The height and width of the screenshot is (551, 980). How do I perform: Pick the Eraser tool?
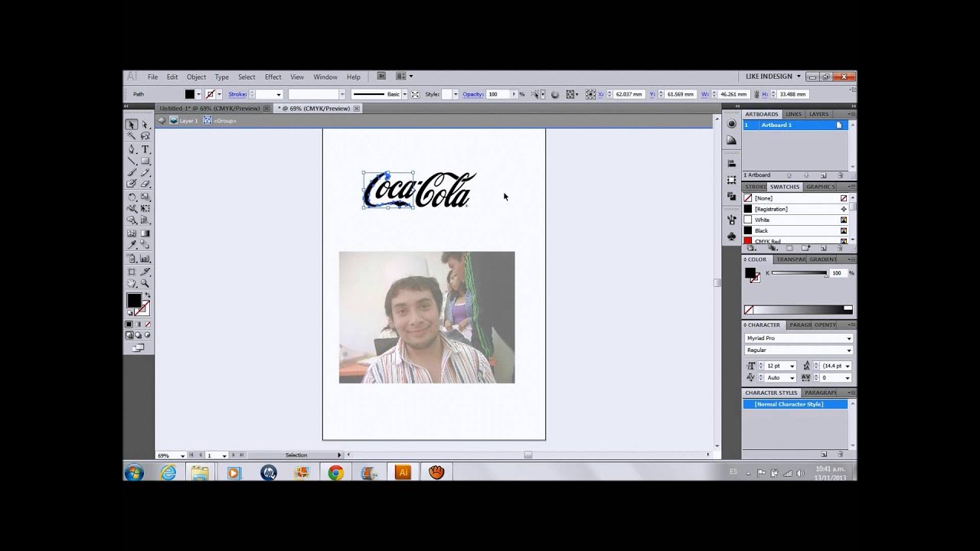click(x=145, y=184)
